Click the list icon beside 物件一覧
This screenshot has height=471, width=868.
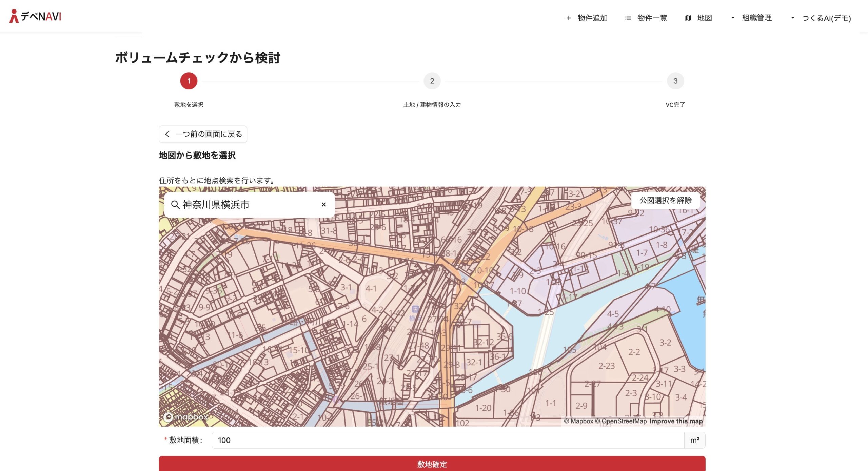point(628,18)
